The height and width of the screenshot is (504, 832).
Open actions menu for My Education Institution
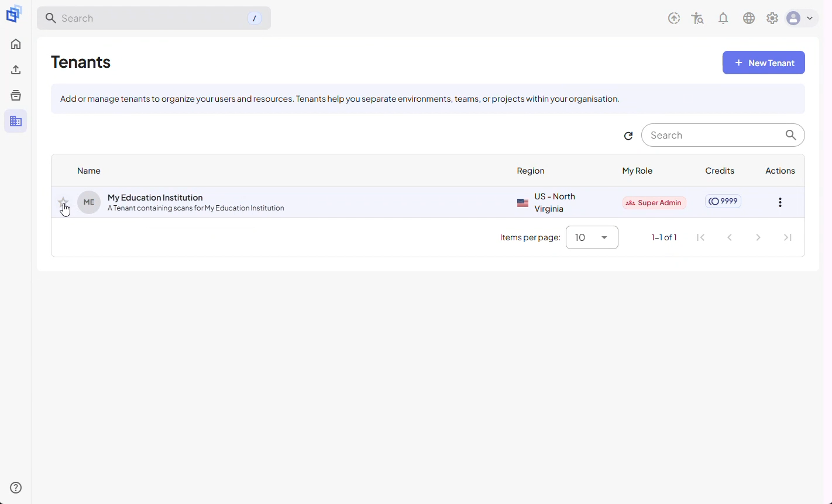click(x=780, y=203)
